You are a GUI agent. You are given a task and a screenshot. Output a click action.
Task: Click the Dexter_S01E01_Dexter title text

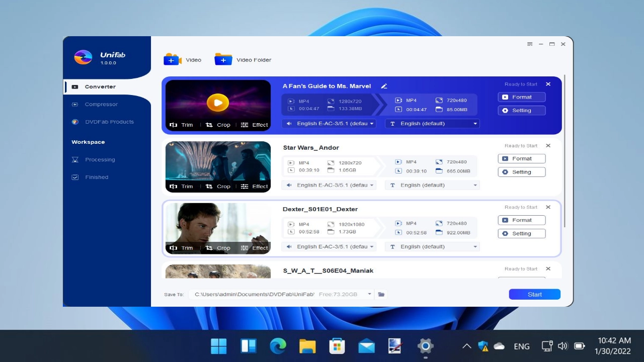tap(320, 209)
